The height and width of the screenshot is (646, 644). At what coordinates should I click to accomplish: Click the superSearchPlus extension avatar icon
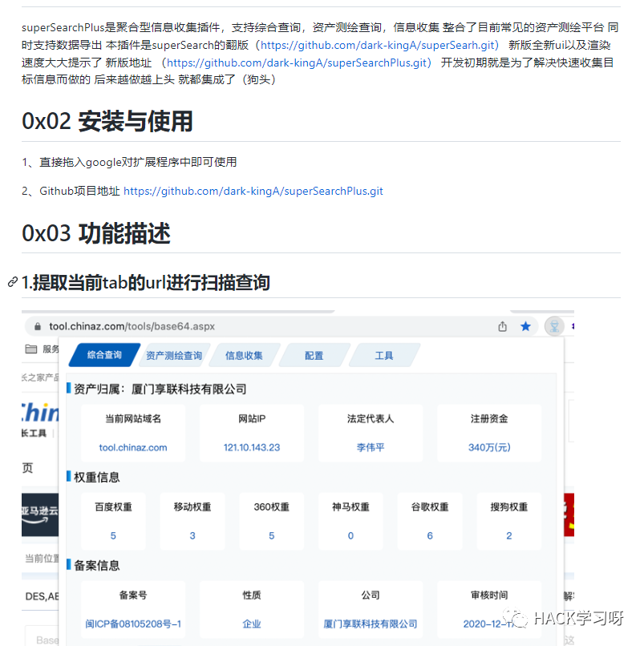554,326
